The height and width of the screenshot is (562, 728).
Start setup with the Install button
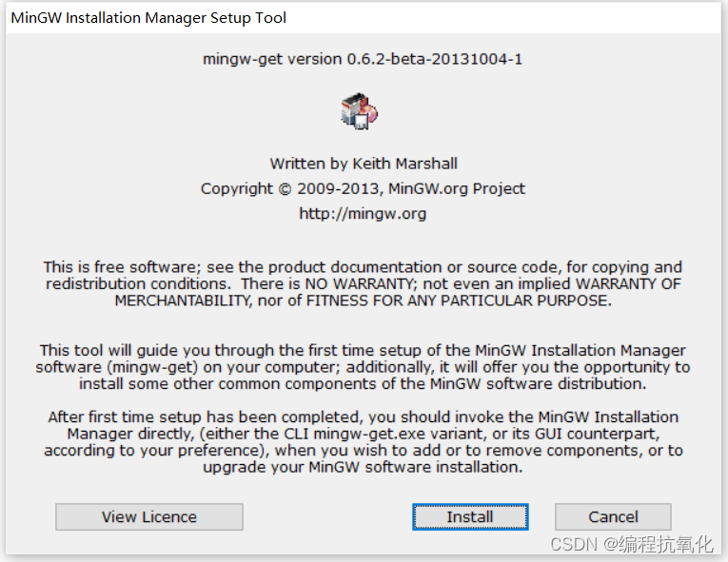point(470,516)
